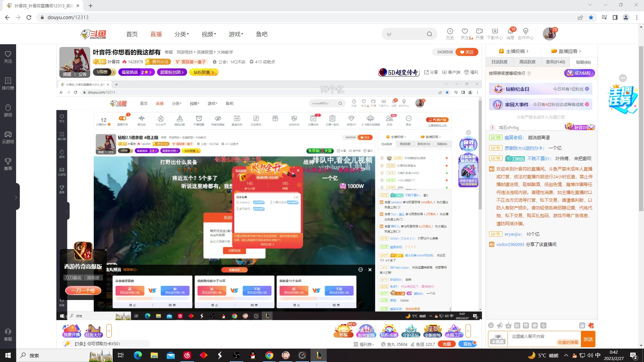This screenshot has width=644, height=362.
Task: Open the 背包 backpack button
Action: 468,344
